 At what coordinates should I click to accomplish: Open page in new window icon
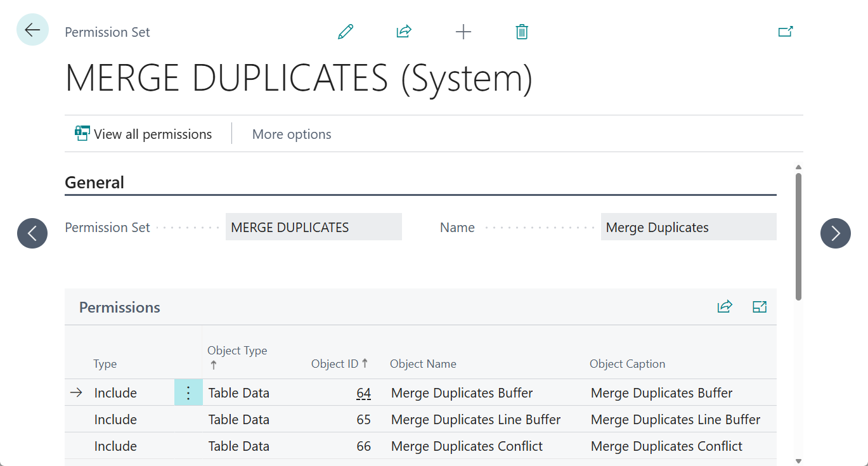[786, 30]
